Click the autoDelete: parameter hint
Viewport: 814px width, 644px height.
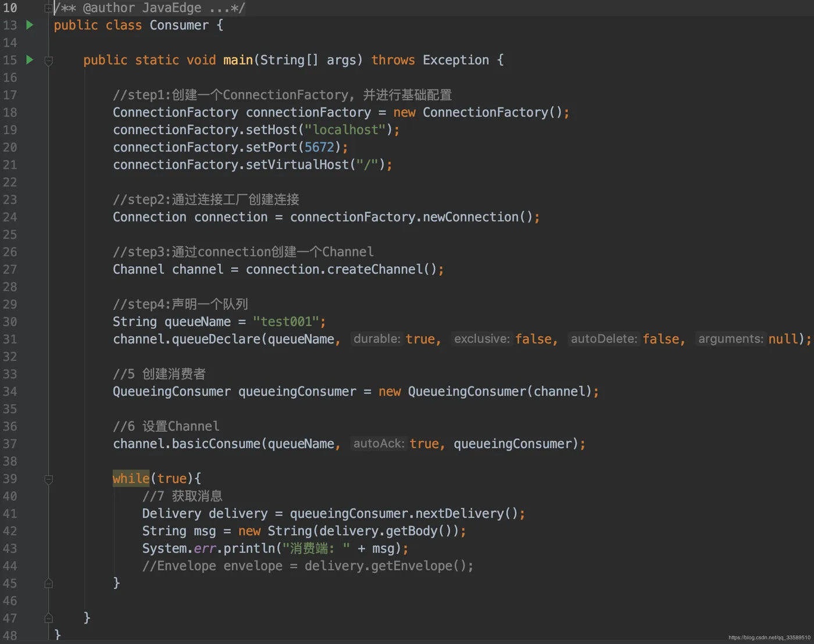(x=604, y=339)
